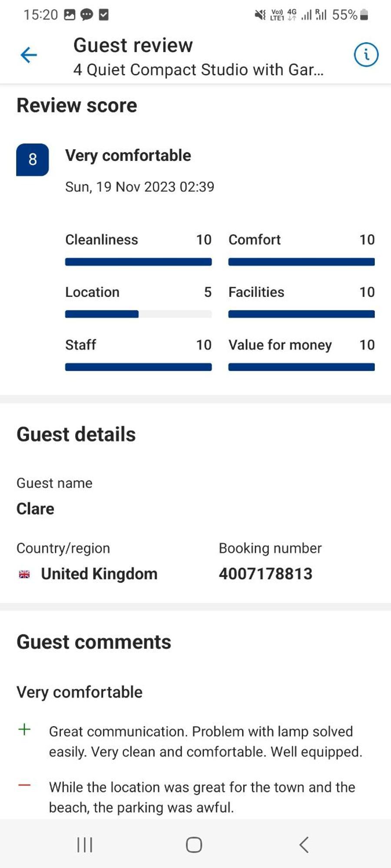Tap the green plus positive comment icon
The image size is (391, 868).
click(25, 730)
